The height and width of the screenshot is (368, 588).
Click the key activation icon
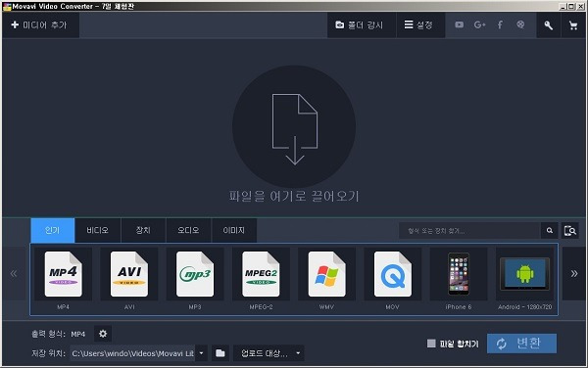548,25
